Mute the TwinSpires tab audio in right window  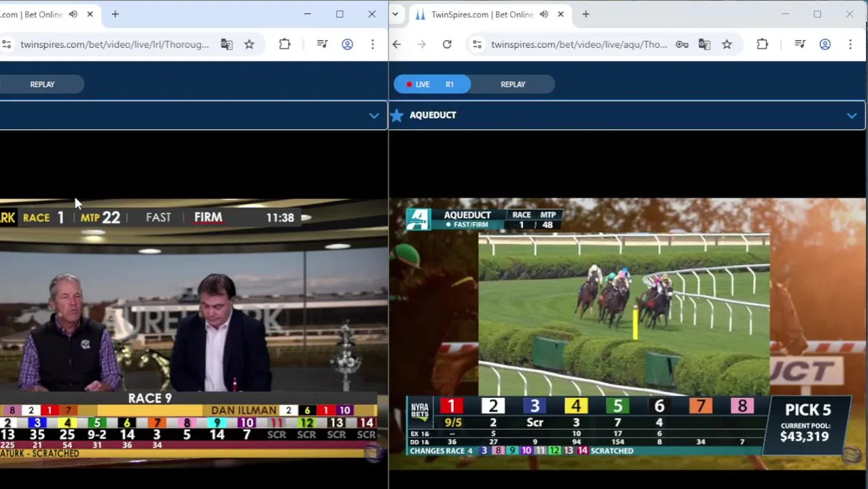pos(543,14)
